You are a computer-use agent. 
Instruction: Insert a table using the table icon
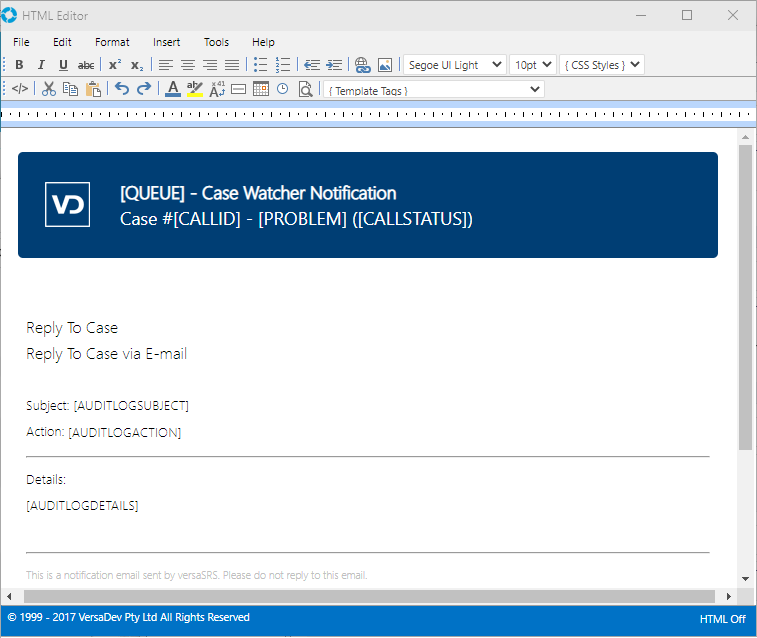coord(261,89)
